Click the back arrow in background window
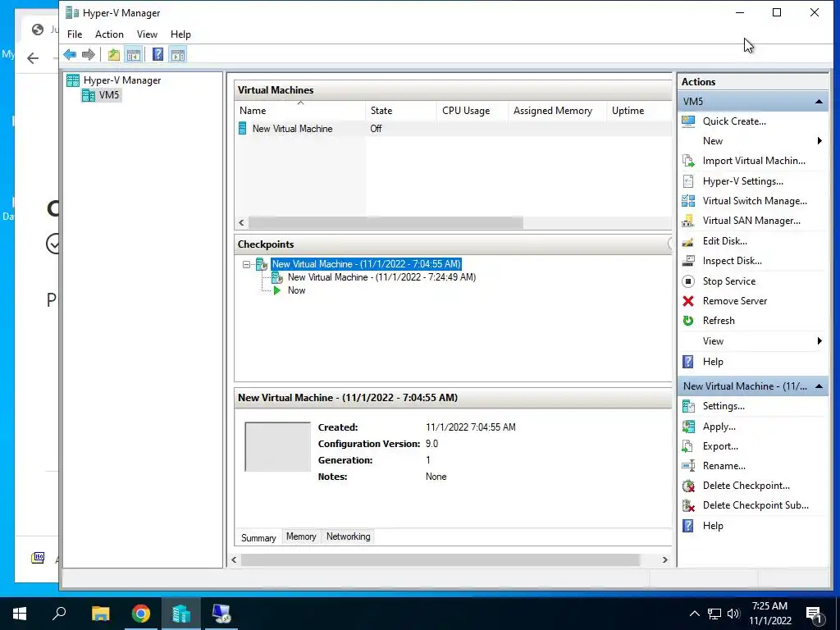 (x=33, y=58)
